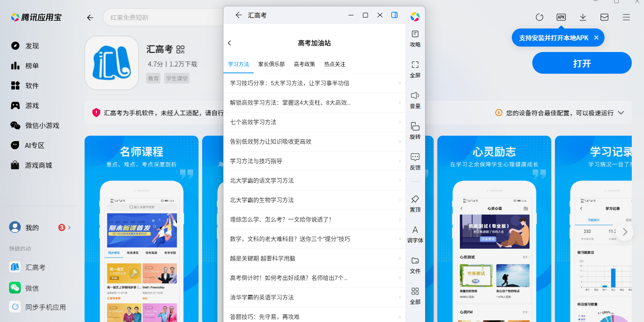
Task: Show next screenshots with right arrow
Action: click(625, 232)
